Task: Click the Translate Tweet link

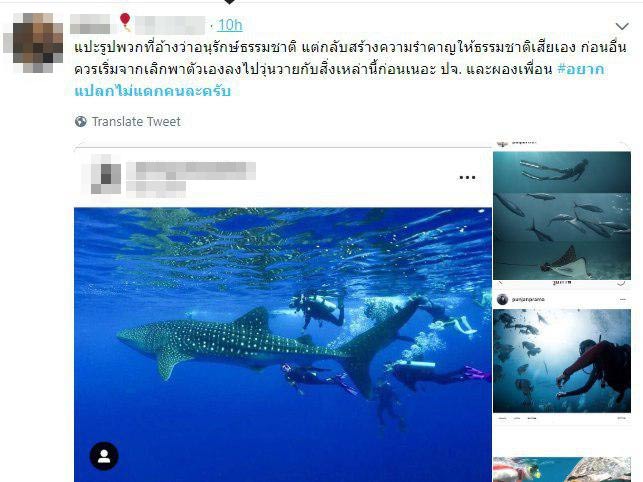Action: pyautogui.click(x=136, y=121)
